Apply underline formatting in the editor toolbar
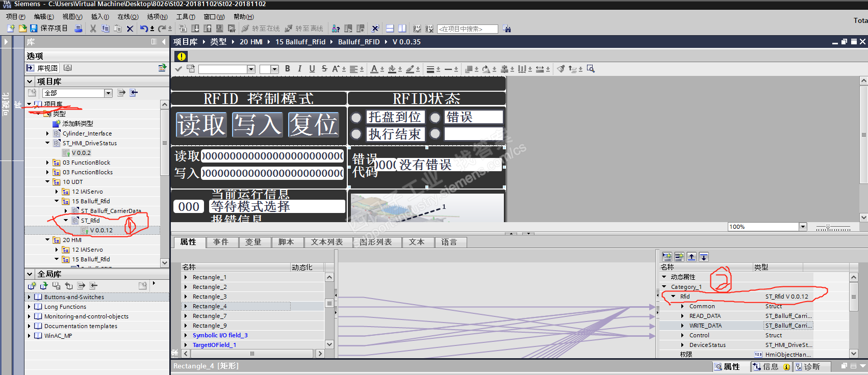Viewport: 868px width, 375px height. (x=312, y=69)
